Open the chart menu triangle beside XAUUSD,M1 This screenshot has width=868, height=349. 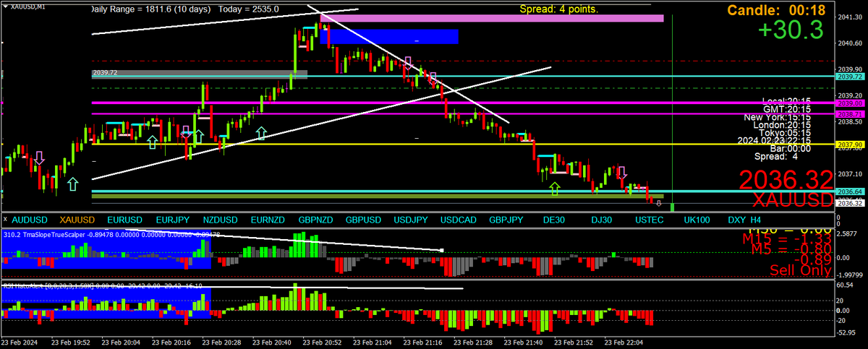click(5, 6)
